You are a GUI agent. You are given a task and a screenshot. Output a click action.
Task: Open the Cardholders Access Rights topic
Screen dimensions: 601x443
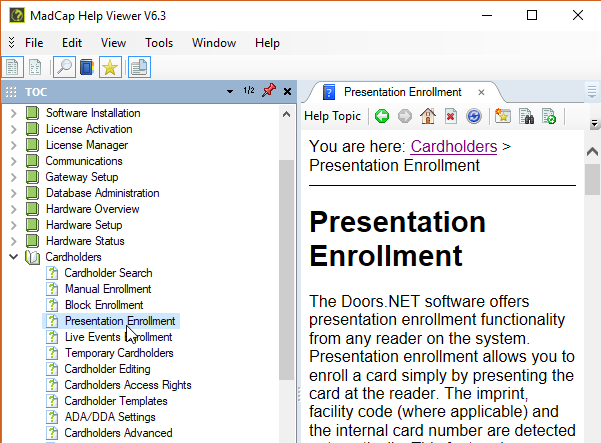click(128, 385)
